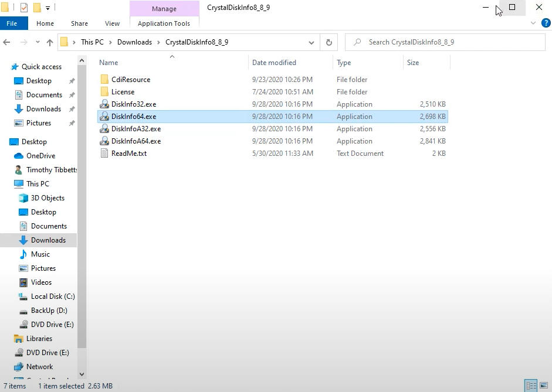
Task: Open File Explorer help
Action: (x=546, y=23)
